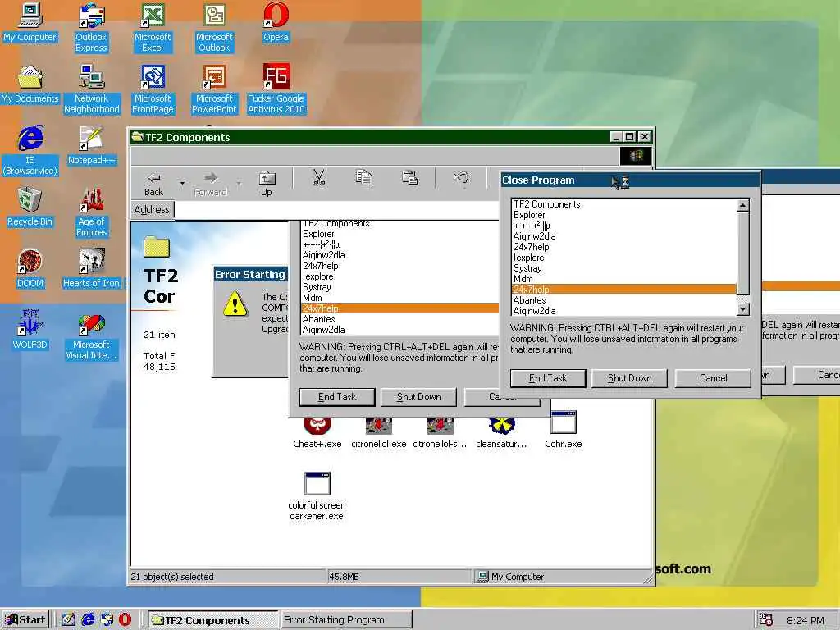Click scroll up arrow in front Close Program list
Viewport: 840px width, 630px height.
click(x=742, y=205)
